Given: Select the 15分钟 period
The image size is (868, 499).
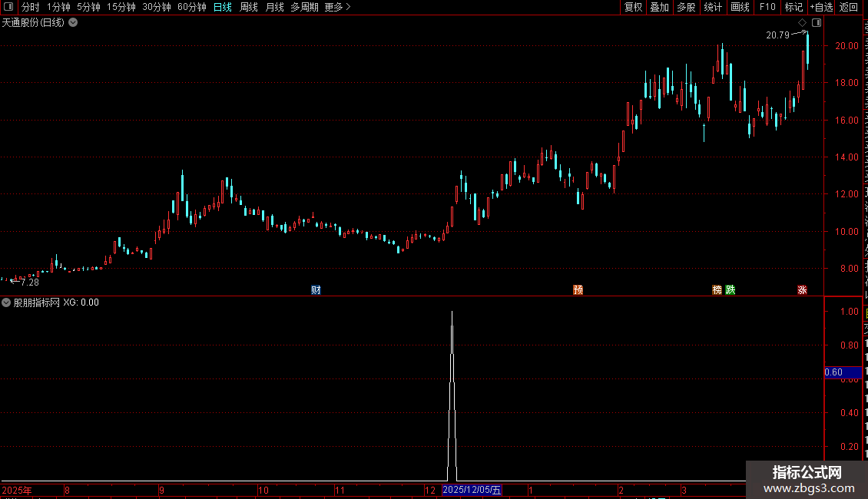Looking at the screenshot, I should [121, 7].
